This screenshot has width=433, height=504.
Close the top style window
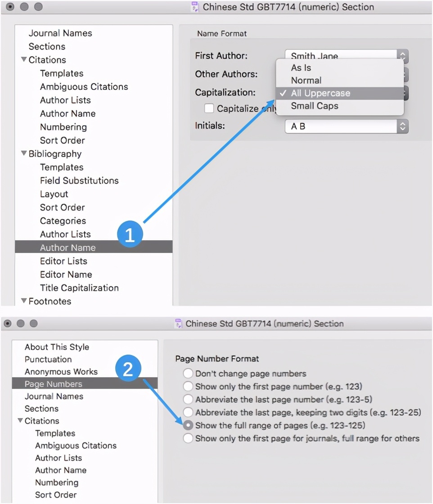10,7
